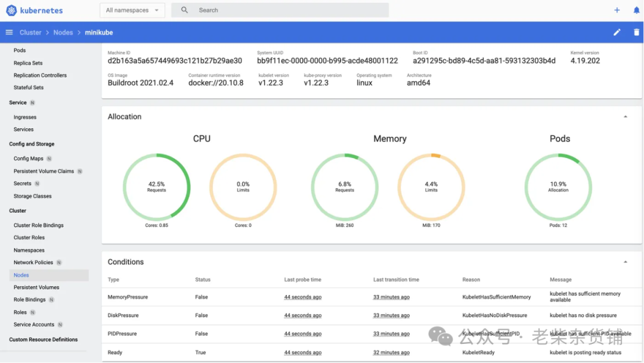Click kernel version value '4.19.202'
The image size is (644, 363).
(585, 61)
